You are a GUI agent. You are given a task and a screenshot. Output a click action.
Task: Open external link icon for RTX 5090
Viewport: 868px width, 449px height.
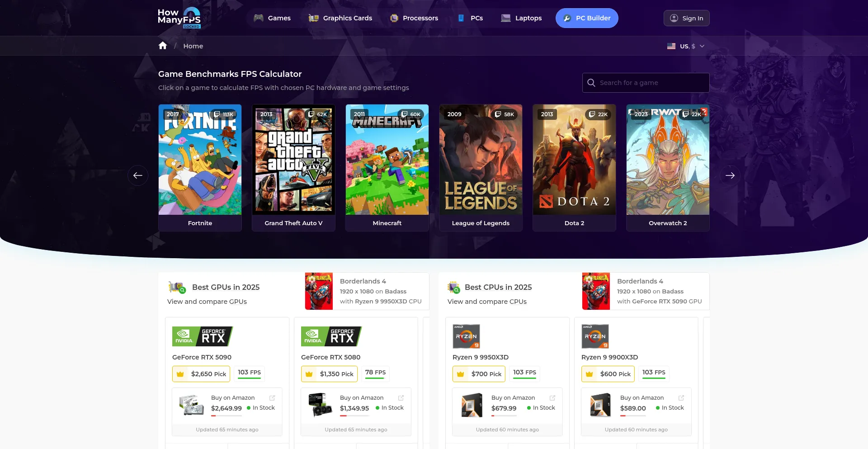click(x=272, y=398)
